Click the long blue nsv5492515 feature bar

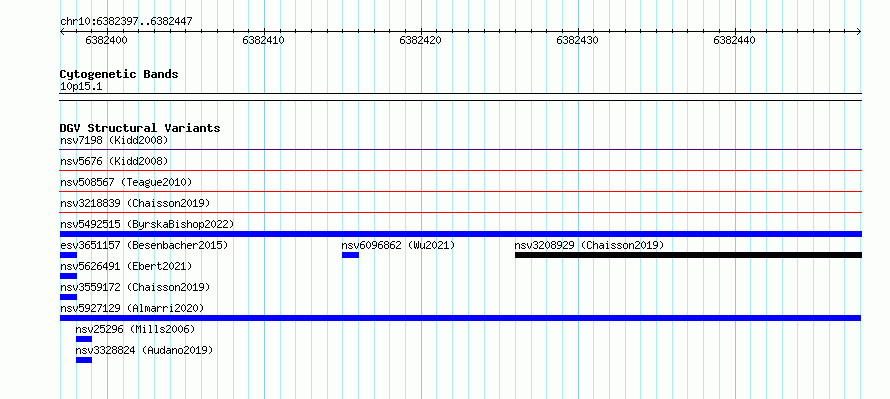pyautogui.click(x=461, y=234)
